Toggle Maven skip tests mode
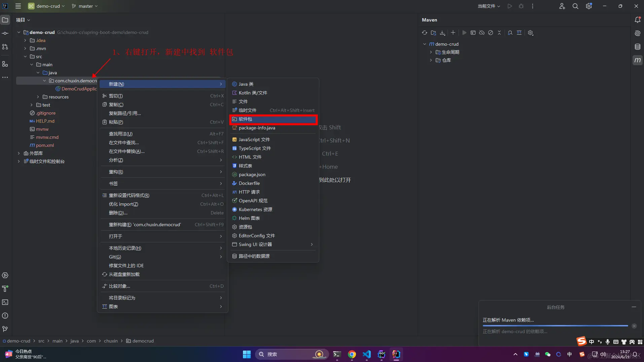This screenshot has width=644, height=362. point(491,33)
